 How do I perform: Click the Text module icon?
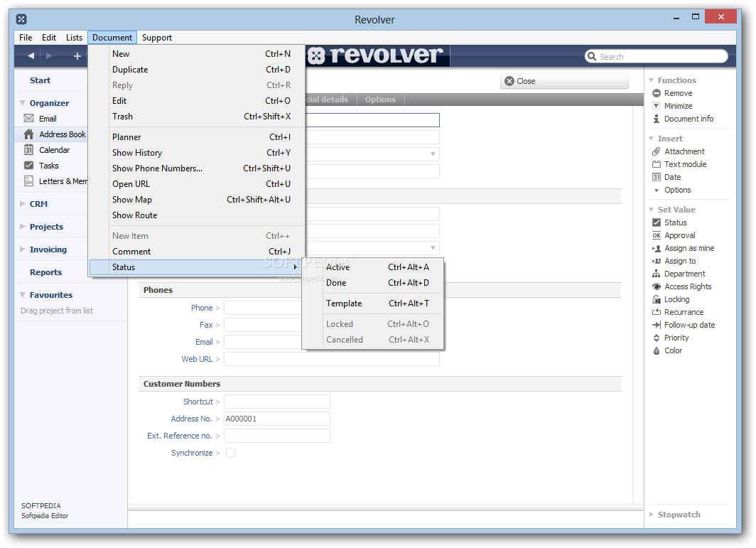coord(657,164)
